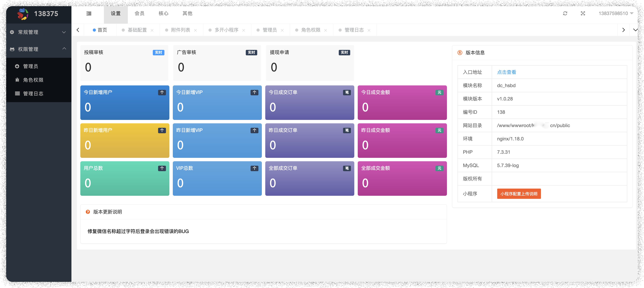Open 管理日志 sidebar item
644x288 pixels.
pos(33,94)
